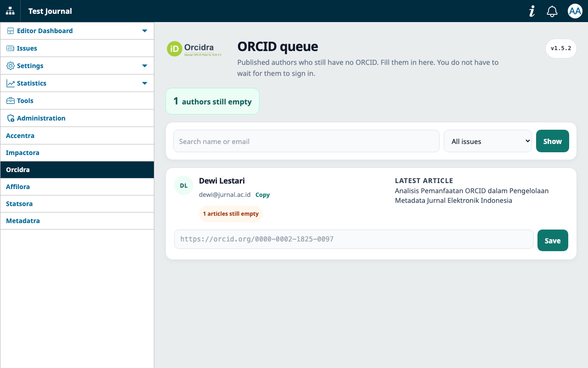Click the Show filter button
The height and width of the screenshot is (368, 588).
[553, 141]
